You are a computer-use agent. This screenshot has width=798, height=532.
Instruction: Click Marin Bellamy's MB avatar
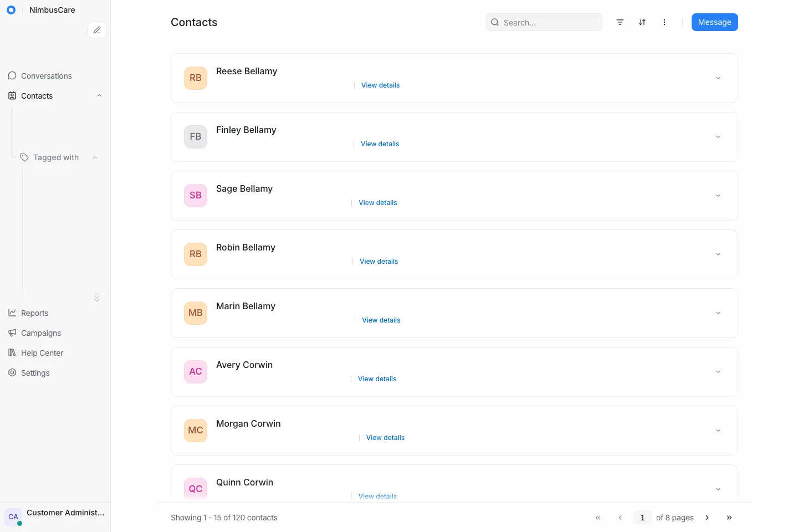click(x=196, y=313)
